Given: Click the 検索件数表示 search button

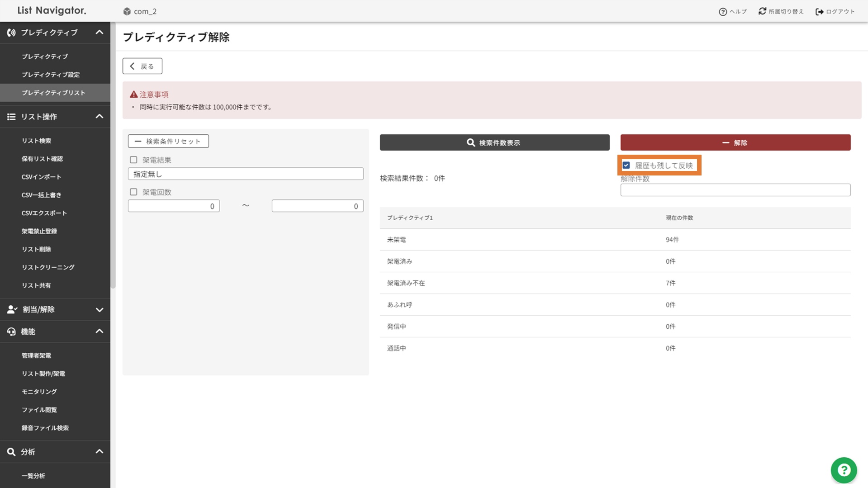Looking at the screenshot, I should (x=494, y=142).
